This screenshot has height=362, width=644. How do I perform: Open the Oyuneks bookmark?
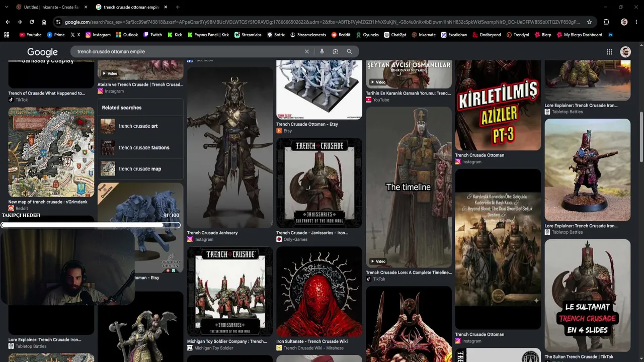click(367, 35)
